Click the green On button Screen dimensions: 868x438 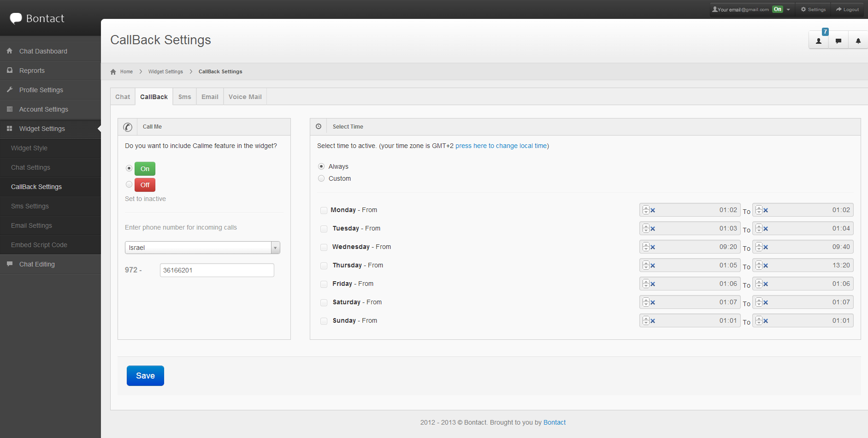point(145,169)
